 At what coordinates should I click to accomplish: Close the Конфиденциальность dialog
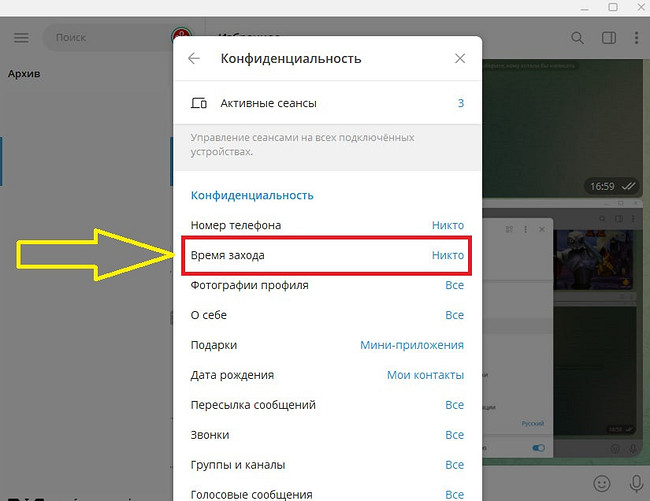click(460, 59)
